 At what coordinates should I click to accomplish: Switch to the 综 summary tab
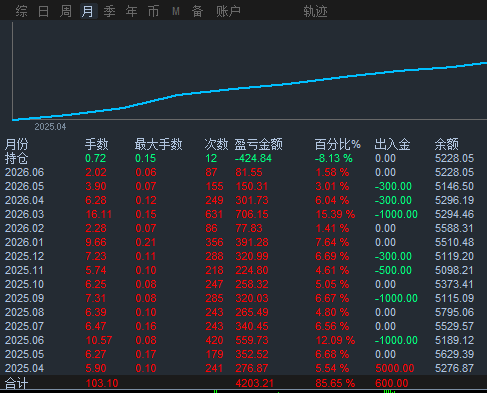pyautogui.click(x=22, y=12)
